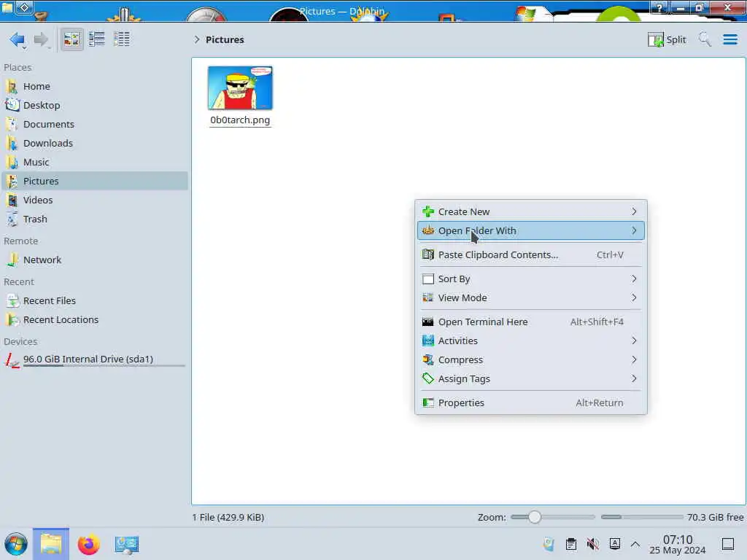The image size is (747, 560).
Task: Expand the Assign Tags arrow
Action: tap(634, 378)
